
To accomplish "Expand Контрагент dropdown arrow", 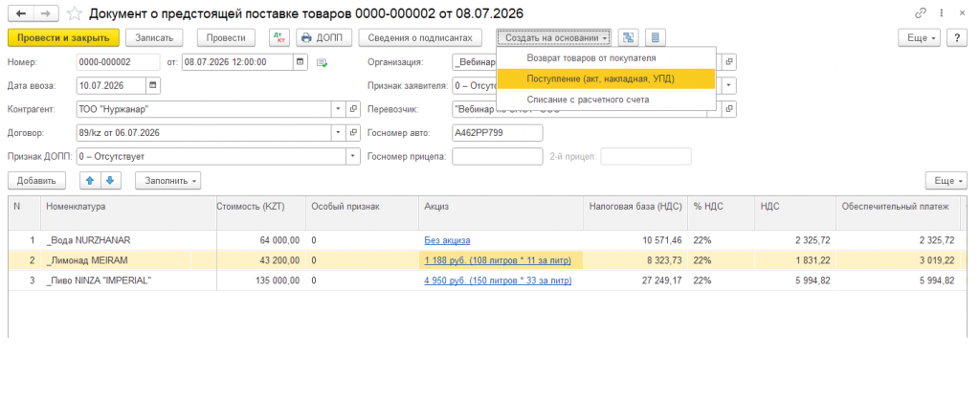I will point(338,109).
